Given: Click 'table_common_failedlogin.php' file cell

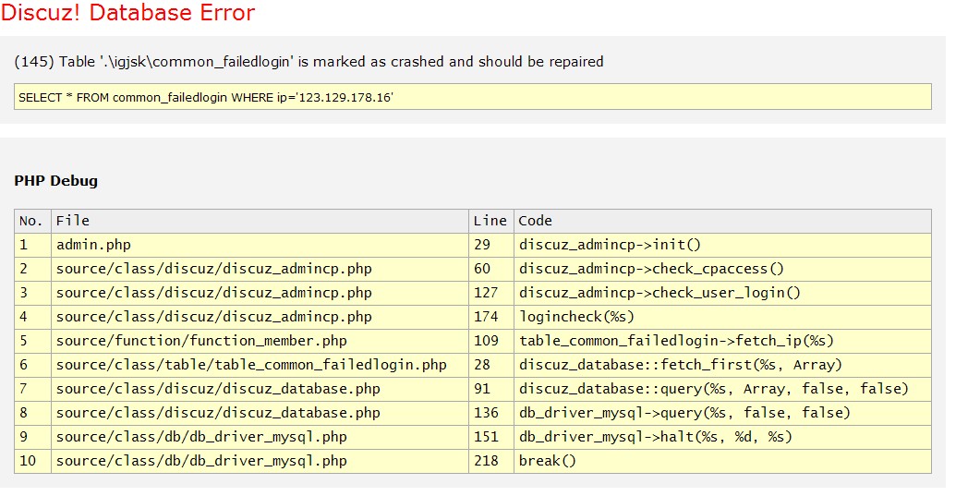Looking at the screenshot, I should click(260, 365).
